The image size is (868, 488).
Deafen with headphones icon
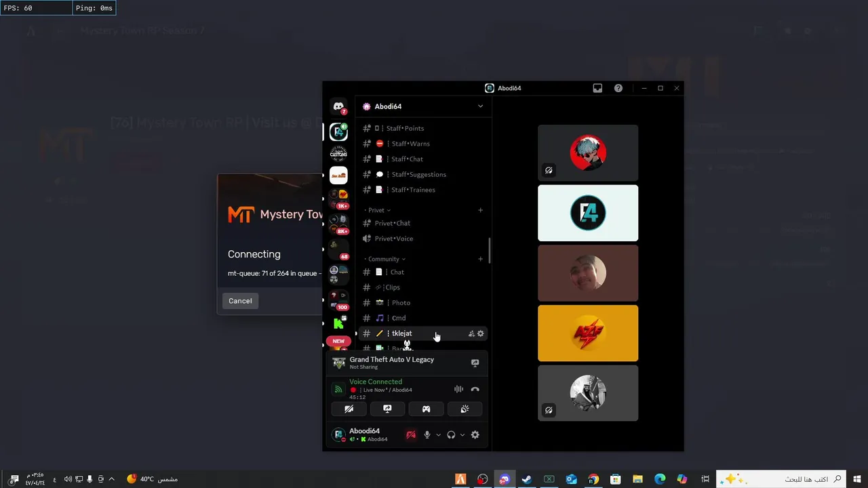tap(451, 434)
